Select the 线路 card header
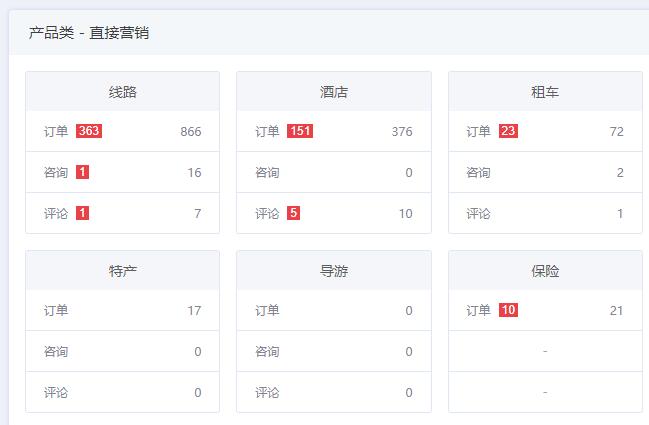 click(x=122, y=92)
